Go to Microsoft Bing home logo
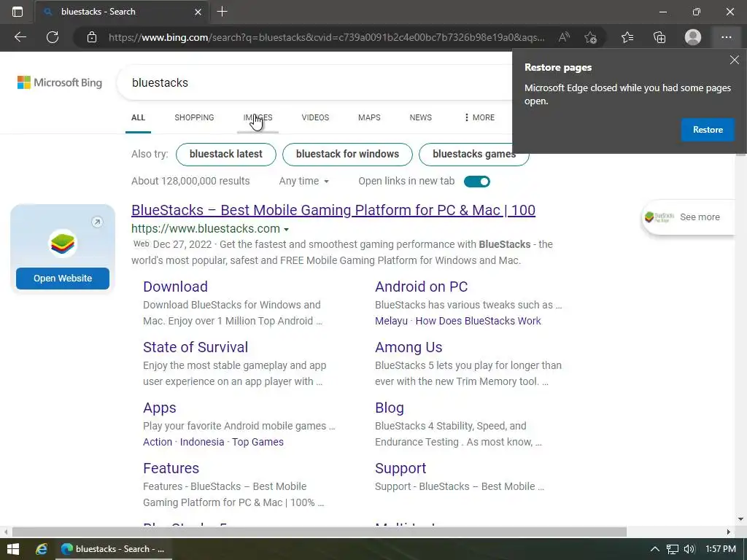747x560 pixels. point(60,82)
